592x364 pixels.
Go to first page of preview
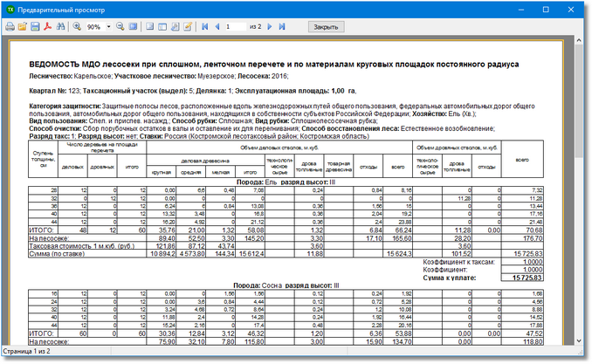pos(205,27)
